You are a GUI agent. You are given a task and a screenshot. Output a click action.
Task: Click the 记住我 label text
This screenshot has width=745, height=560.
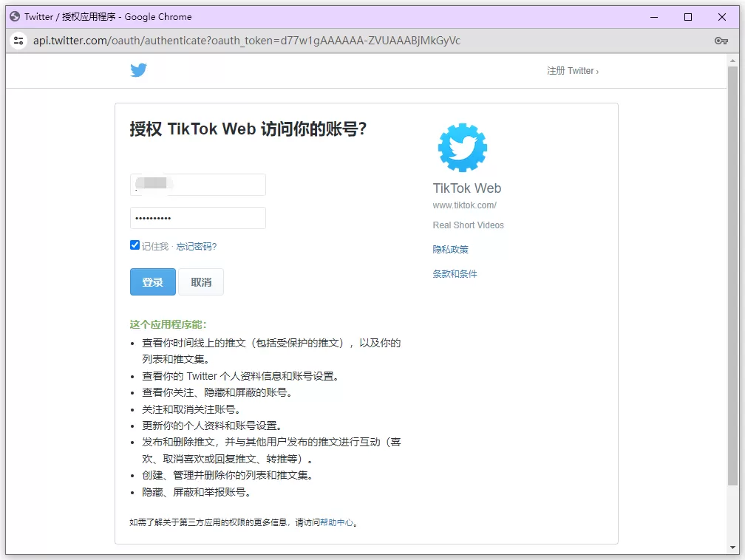coord(155,247)
